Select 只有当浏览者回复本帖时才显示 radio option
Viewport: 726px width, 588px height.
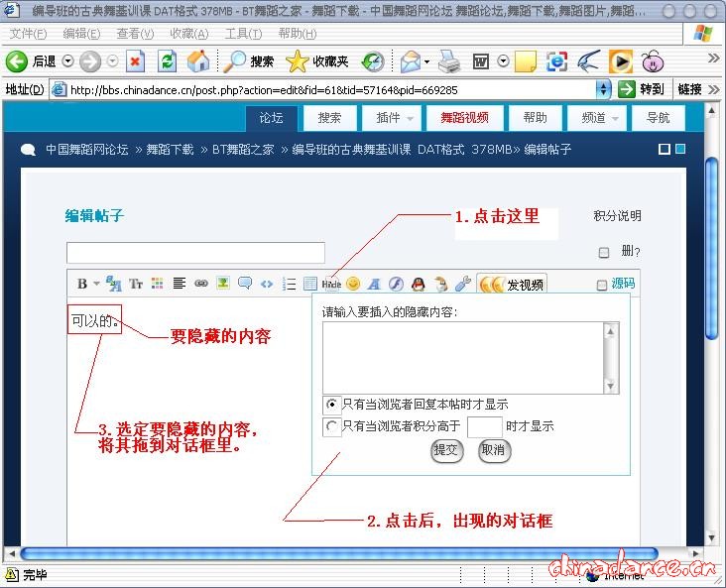pos(331,405)
